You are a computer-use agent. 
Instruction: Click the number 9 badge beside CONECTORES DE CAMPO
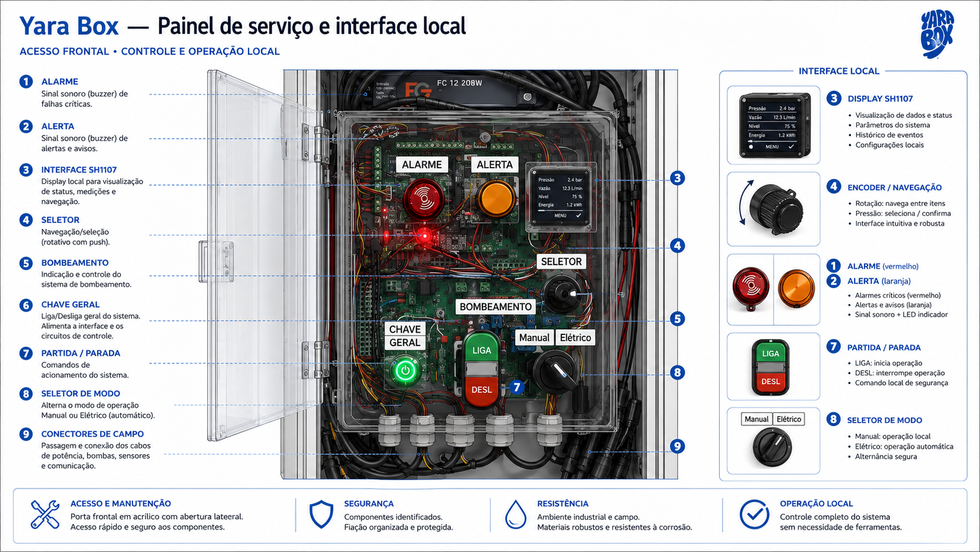pyautogui.click(x=26, y=434)
